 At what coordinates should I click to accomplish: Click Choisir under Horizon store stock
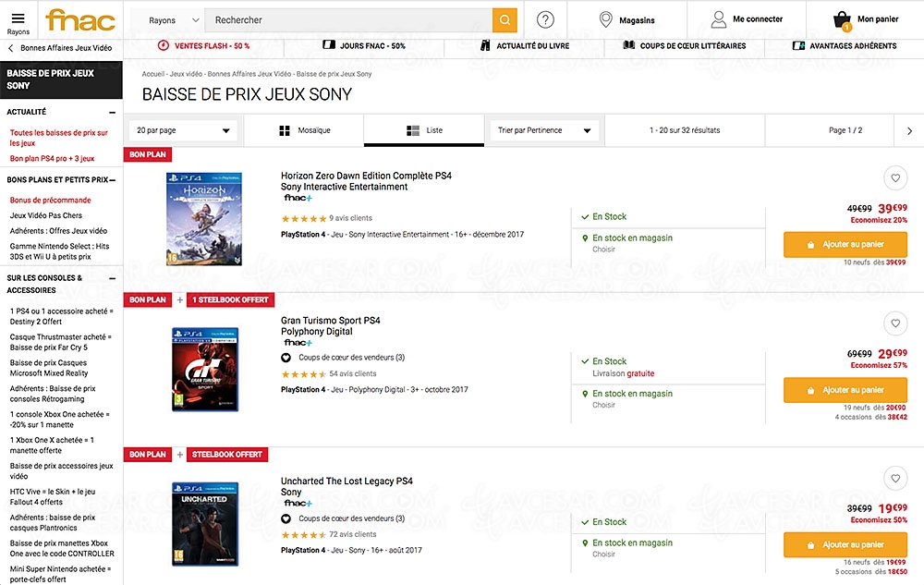pos(603,250)
